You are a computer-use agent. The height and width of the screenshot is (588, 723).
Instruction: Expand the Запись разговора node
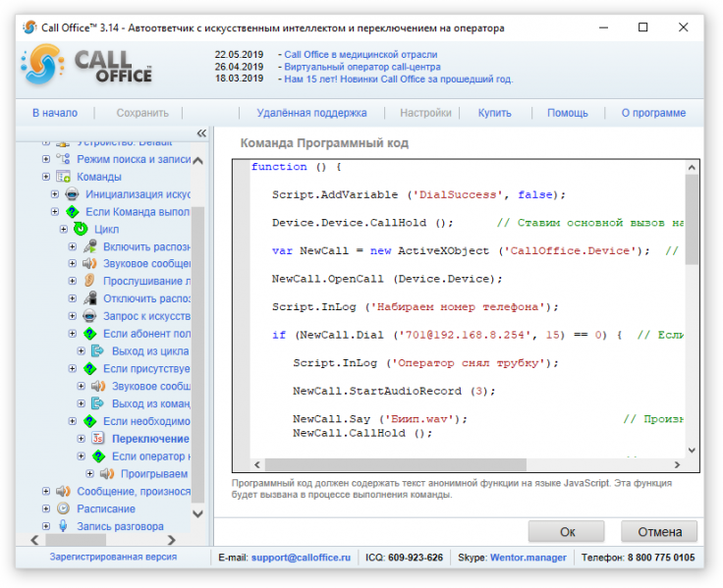point(45,526)
